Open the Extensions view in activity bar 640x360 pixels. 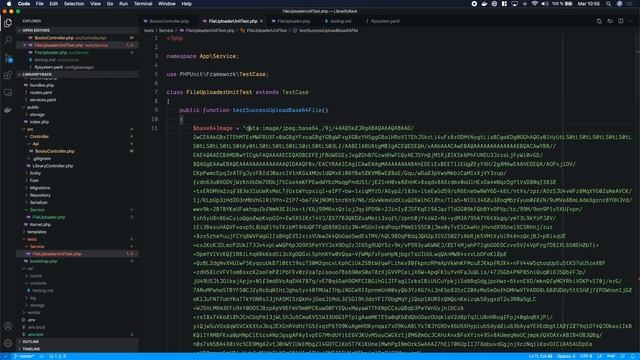[x=8, y=75]
